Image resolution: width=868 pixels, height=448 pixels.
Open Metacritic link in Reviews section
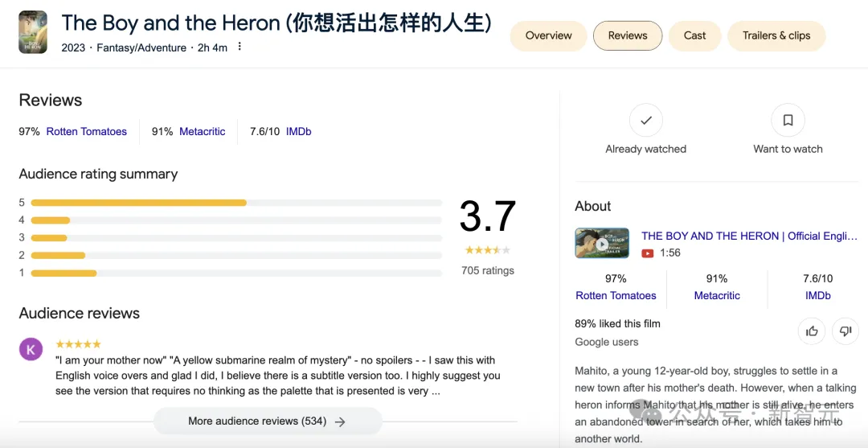202,132
